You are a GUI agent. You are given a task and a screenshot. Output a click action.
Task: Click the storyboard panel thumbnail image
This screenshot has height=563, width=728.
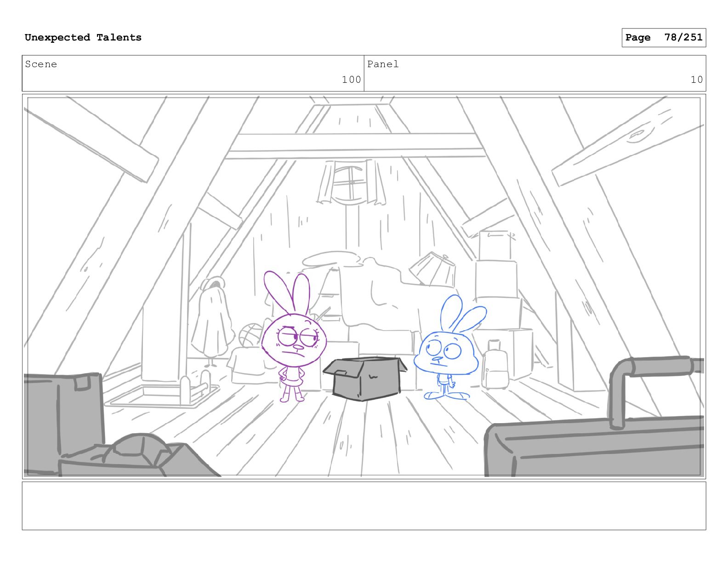(x=364, y=287)
